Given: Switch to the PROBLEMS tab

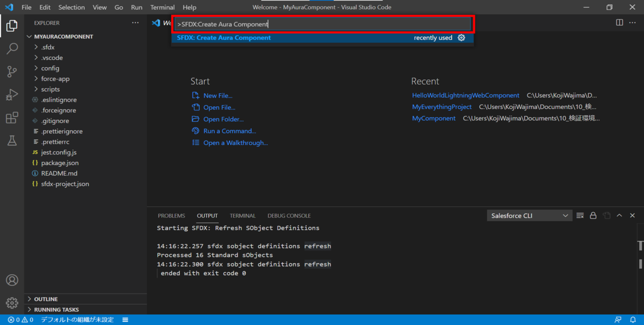Looking at the screenshot, I should 171,216.
